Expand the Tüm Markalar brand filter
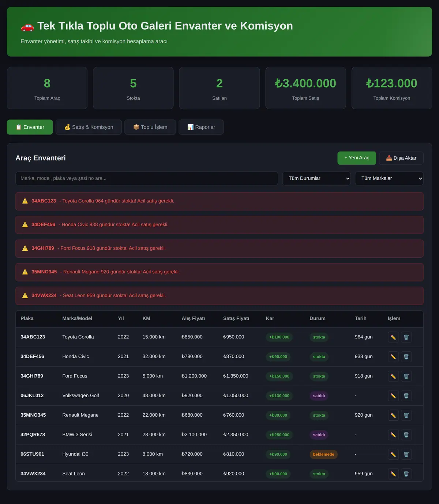Screen dimensions: 439x504 pyautogui.click(x=389, y=178)
